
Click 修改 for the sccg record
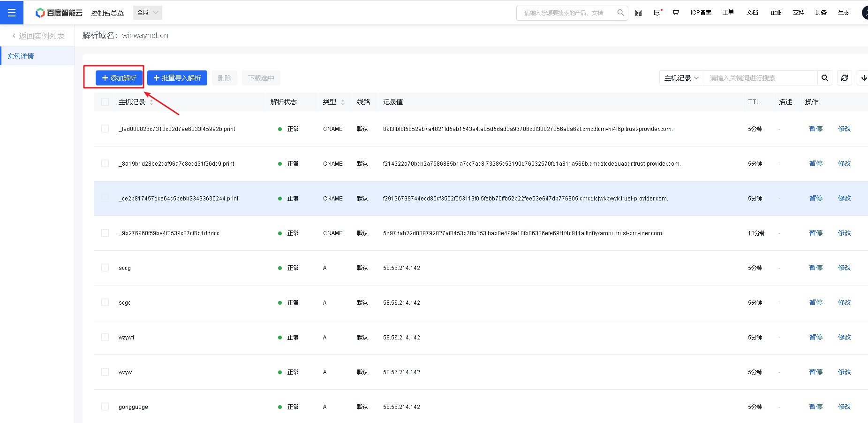pyautogui.click(x=845, y=268)
